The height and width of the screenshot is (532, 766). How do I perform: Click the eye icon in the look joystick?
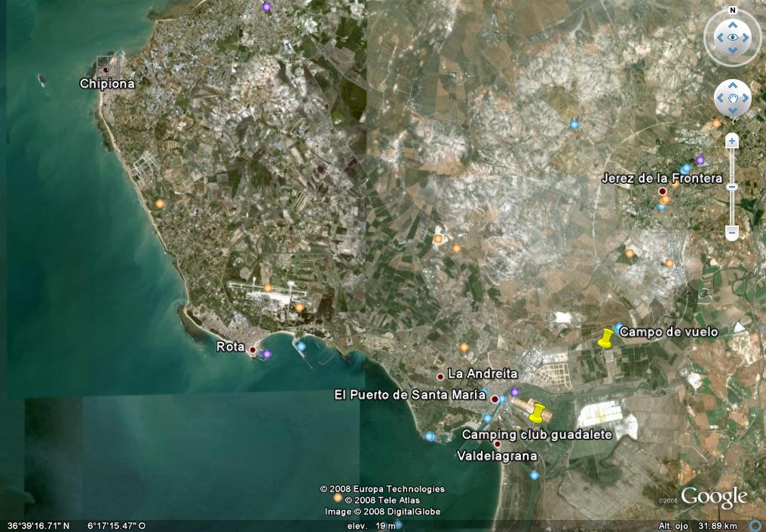click(732, 37)
